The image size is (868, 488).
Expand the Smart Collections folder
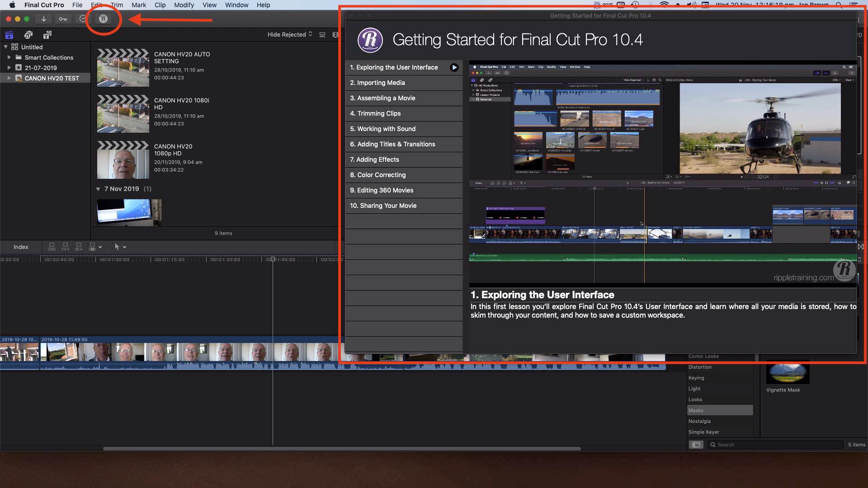9,57
